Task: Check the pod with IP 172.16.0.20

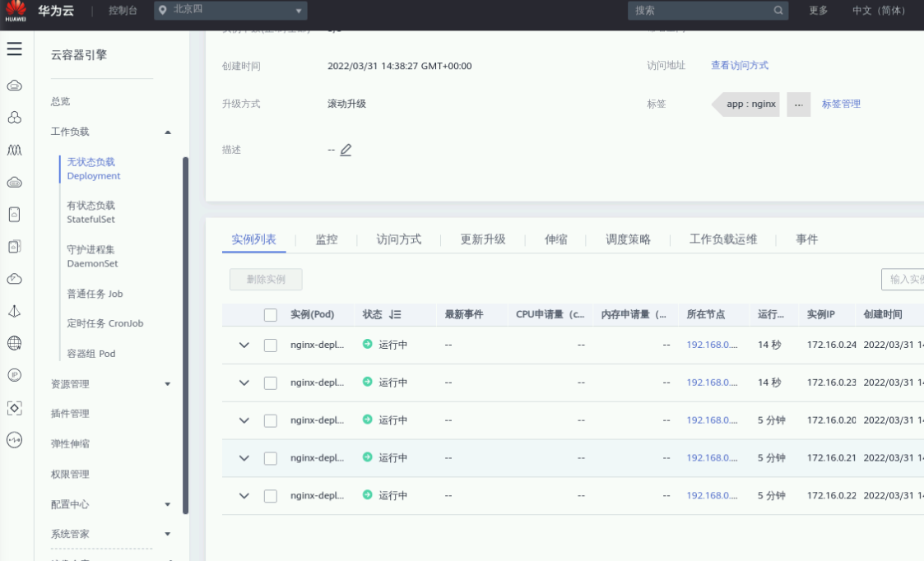Action: pos(271,421)
